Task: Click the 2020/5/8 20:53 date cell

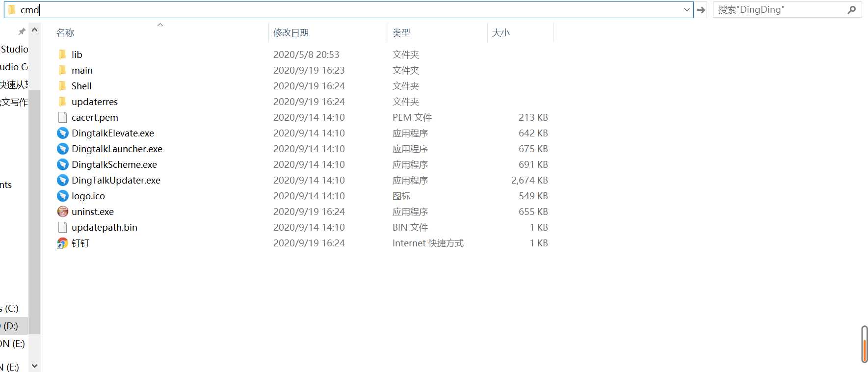Action: tap(306, 54)
